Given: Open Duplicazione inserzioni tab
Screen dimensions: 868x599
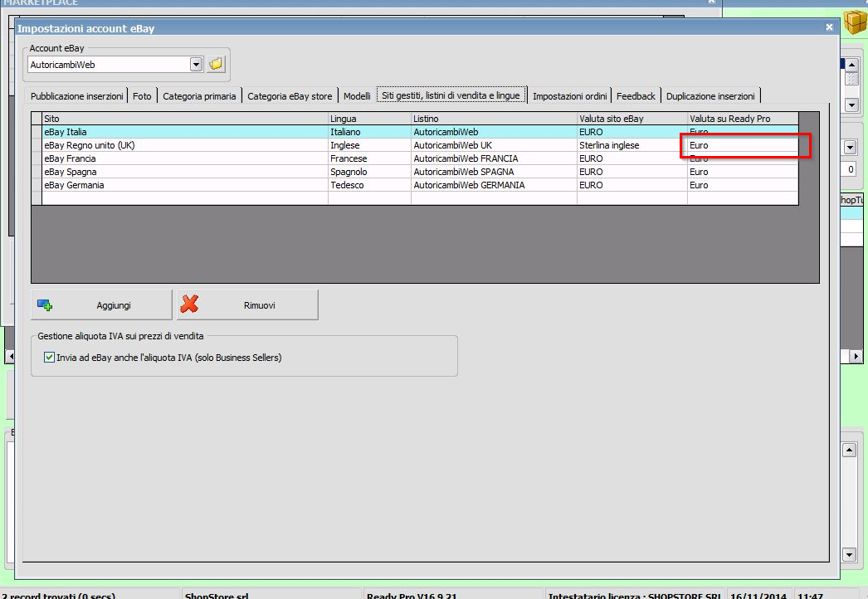Looking at the screenshot, I should [x=710, y=95].
